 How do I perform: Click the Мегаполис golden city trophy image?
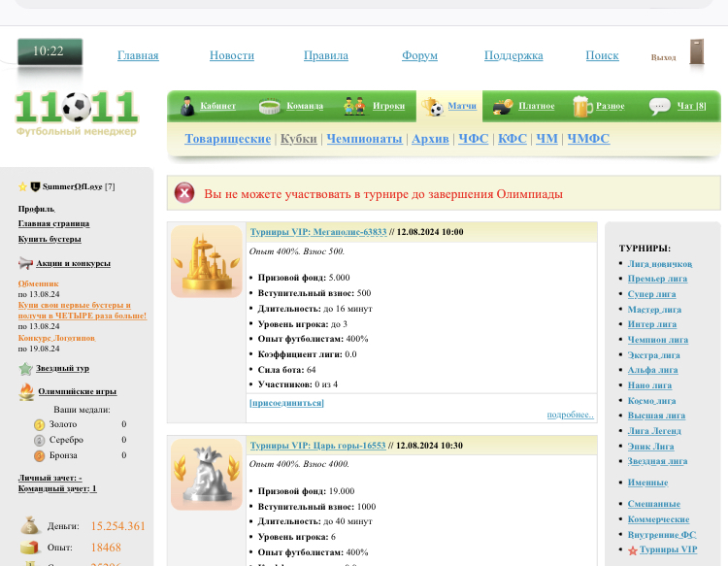click(206, 261)
